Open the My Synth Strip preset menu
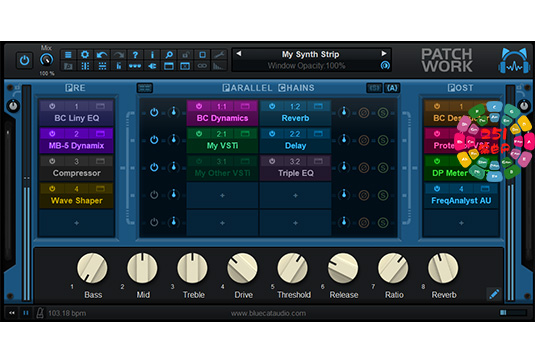The image size is (535, 363). tap(310, 54)
